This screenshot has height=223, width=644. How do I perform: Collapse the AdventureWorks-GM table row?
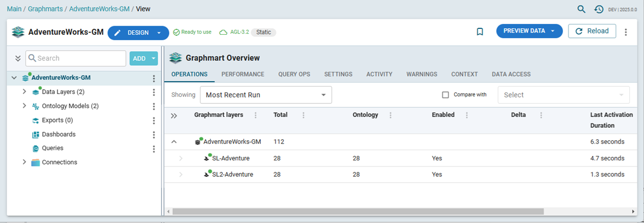tap(174, 142)
